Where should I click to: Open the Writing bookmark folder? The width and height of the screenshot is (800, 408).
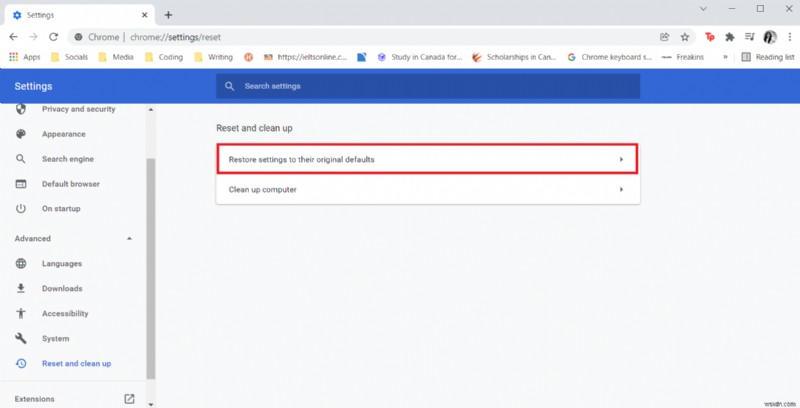point(214,57)
